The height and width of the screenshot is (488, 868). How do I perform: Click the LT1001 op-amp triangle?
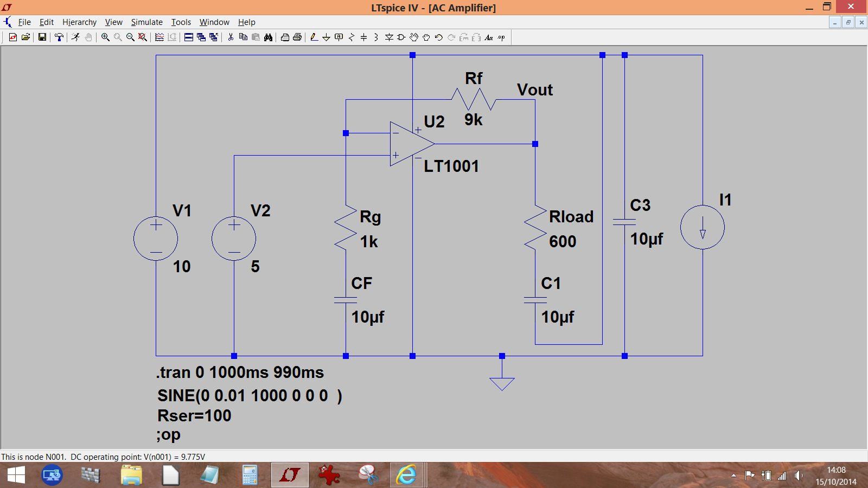[411, 144]
